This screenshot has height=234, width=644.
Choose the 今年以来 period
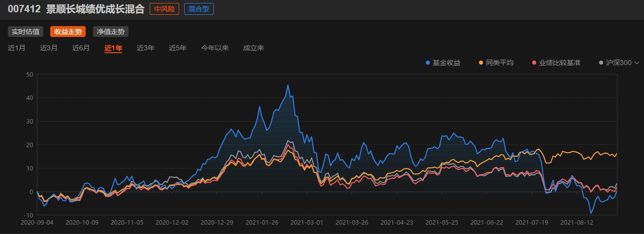(x=215, y=48)
